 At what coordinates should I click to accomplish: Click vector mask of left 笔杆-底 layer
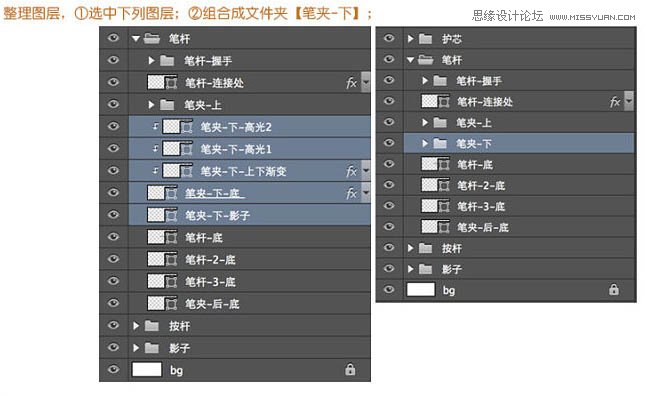click(x=171, y=237)
